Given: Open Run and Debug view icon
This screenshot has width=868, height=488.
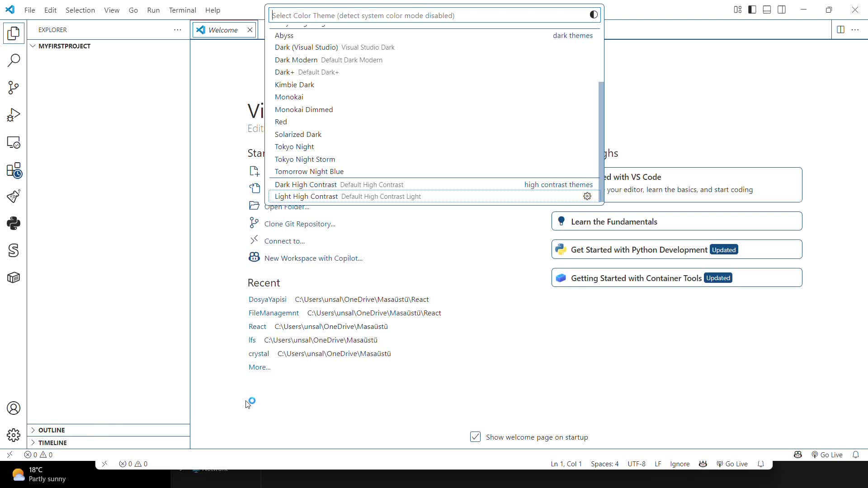Looking at the screenshot, I should coord(14,115).
